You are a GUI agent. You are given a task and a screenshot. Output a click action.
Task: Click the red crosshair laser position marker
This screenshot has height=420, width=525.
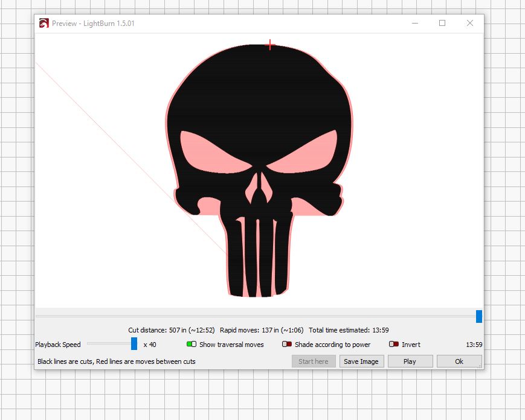pos(270,45)
